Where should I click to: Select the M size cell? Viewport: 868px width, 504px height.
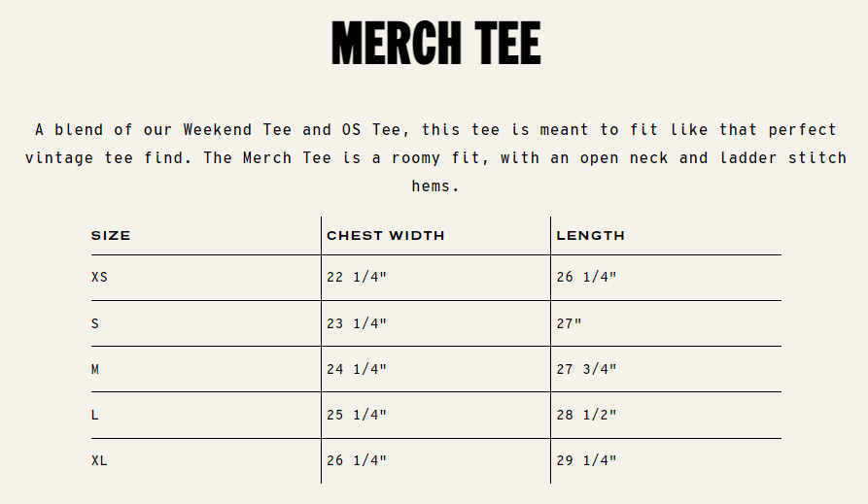point(95,369)
